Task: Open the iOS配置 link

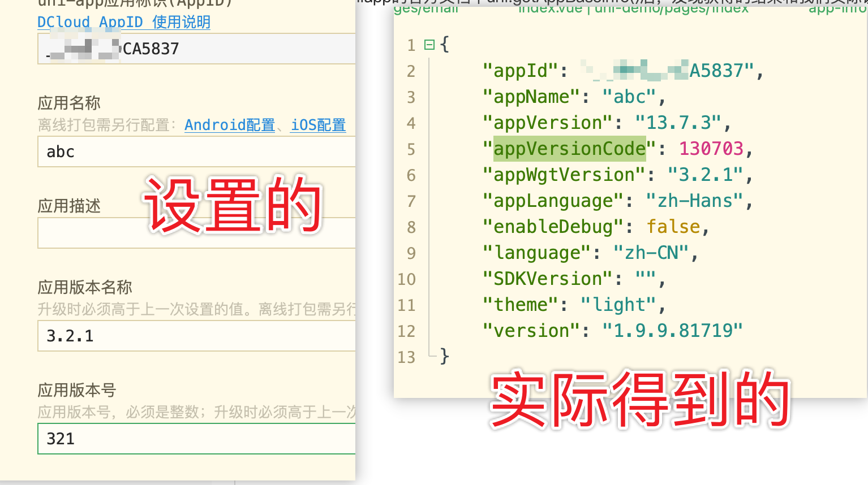Action: 318,125
